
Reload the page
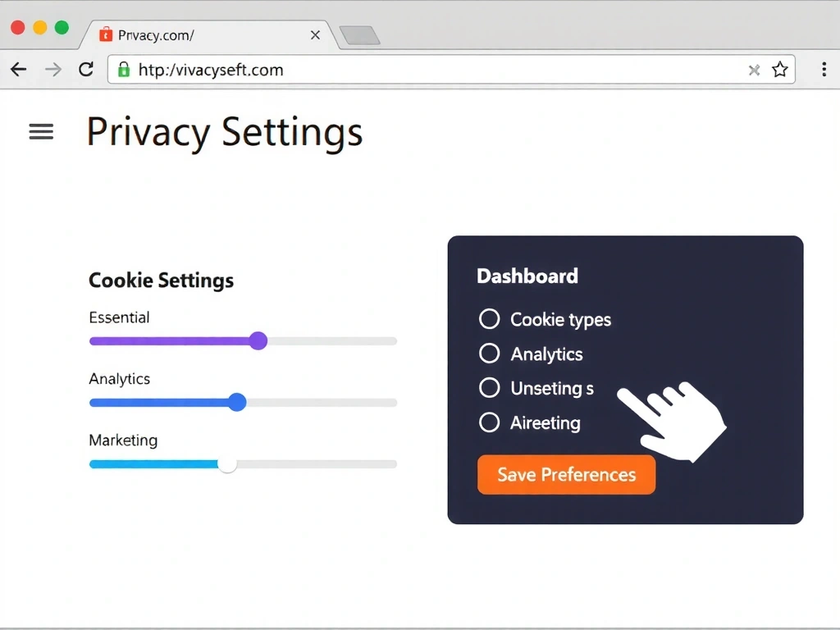tap(86, 70)
